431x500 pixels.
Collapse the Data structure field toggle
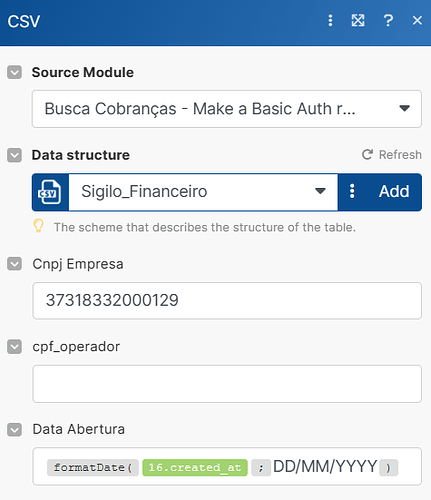coord(14,155)
